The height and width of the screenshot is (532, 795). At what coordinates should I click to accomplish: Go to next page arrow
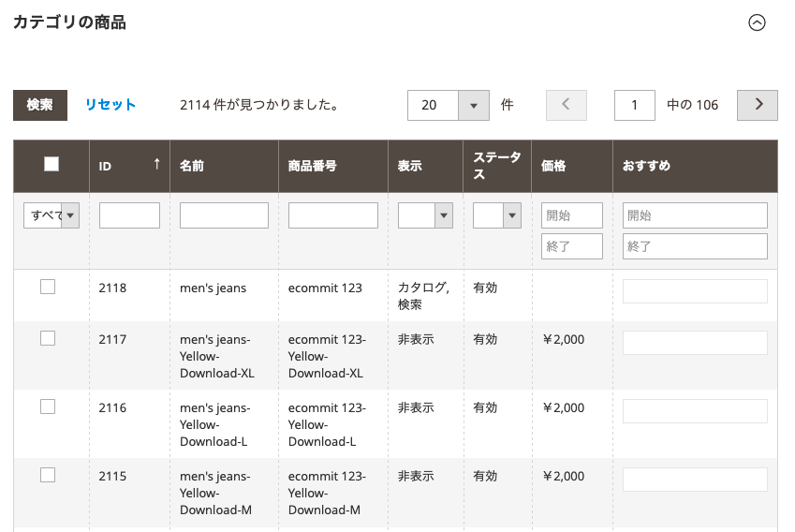[757, 105]
